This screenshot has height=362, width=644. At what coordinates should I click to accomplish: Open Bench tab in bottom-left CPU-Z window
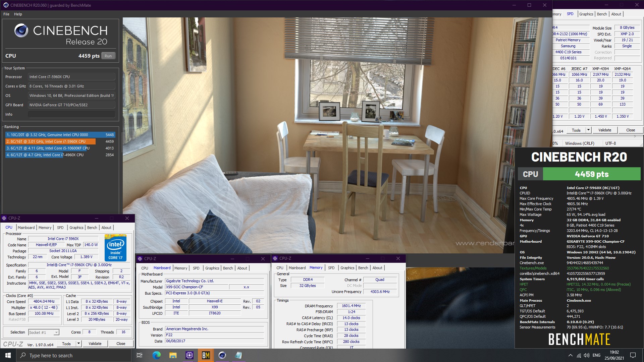92,228
